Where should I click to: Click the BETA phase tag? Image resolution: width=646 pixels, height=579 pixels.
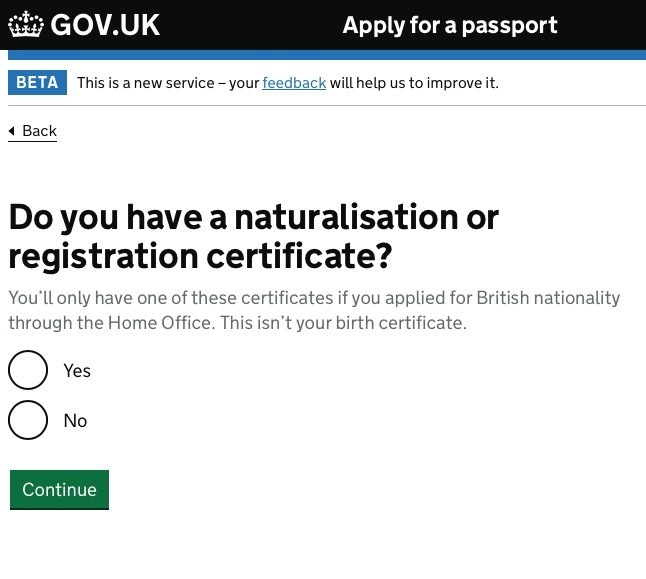pos(37,83)
